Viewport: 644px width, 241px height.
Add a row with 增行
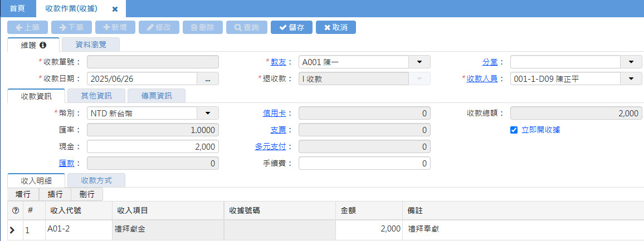click(23, 194)
